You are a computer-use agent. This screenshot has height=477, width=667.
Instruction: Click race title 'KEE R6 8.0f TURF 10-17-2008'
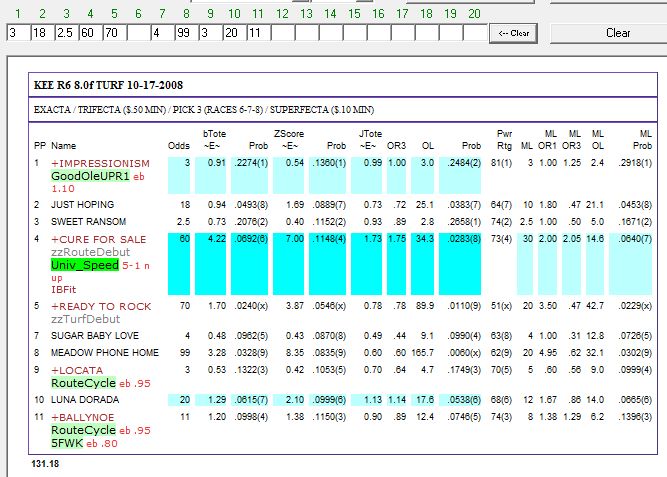[108, 85]
